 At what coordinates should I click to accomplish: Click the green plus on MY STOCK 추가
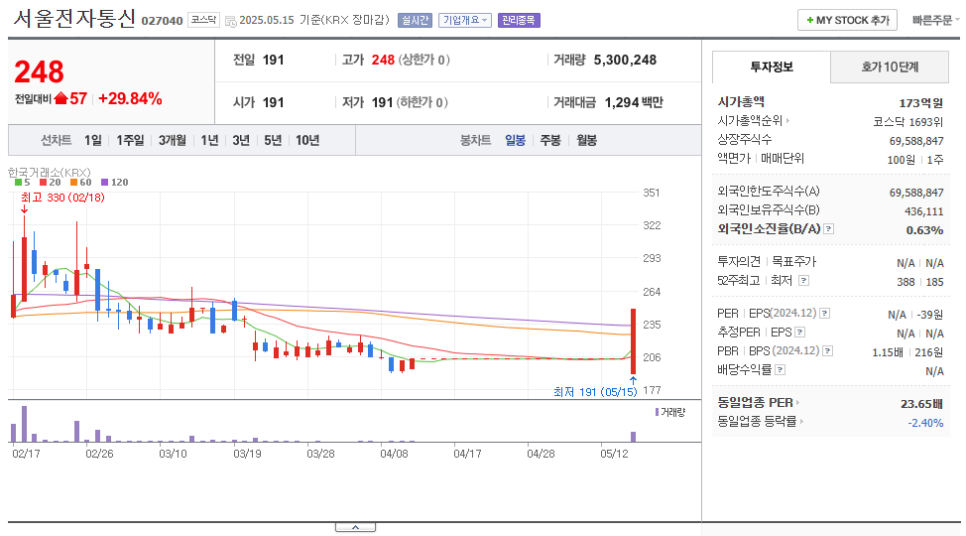(x=810, y=20)
